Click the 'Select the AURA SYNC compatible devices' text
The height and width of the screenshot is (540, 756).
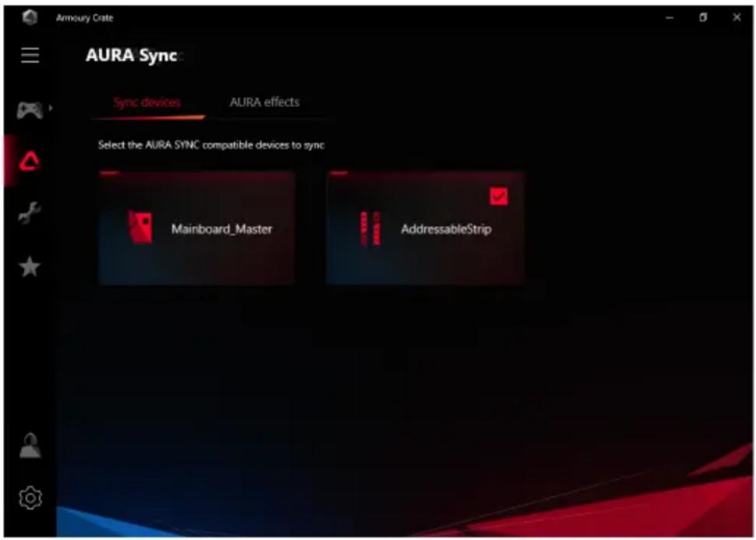click(x=211, y=145)
